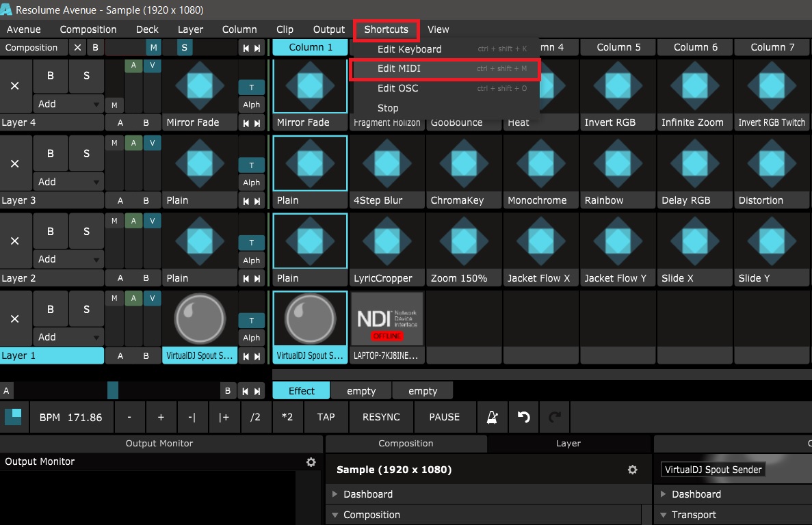Image resolution: width=812 pixels, height=525 pixels.
Task: Toggle Layer 2 Solo S button
Action: (86, 230)
